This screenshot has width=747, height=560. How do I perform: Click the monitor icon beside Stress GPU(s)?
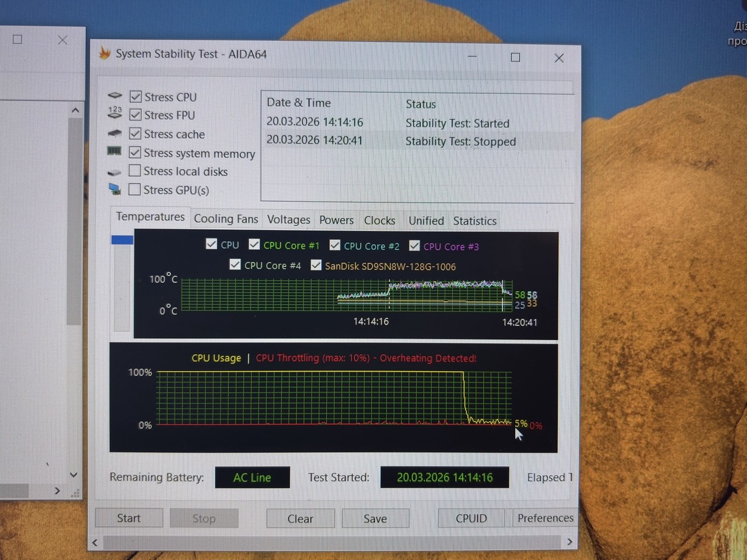point(115,190)
